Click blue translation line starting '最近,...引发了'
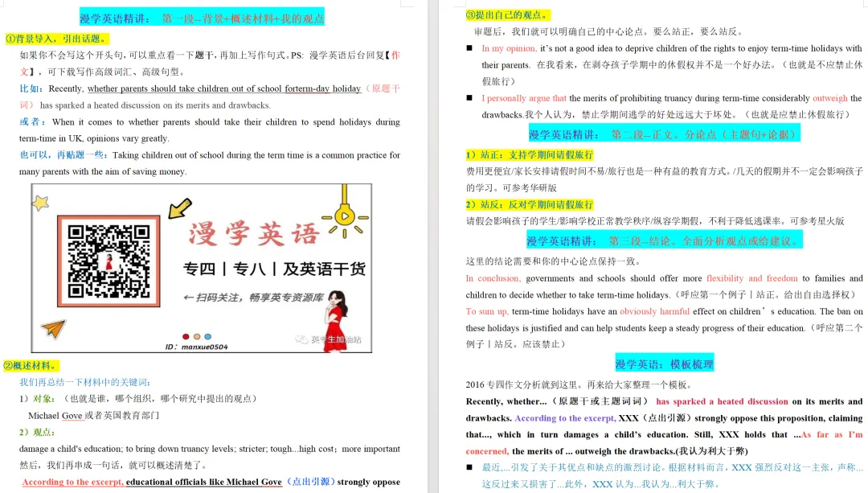The width and height of the screenshot is (868, 493). pyautogui.click(x=671, y=467)
